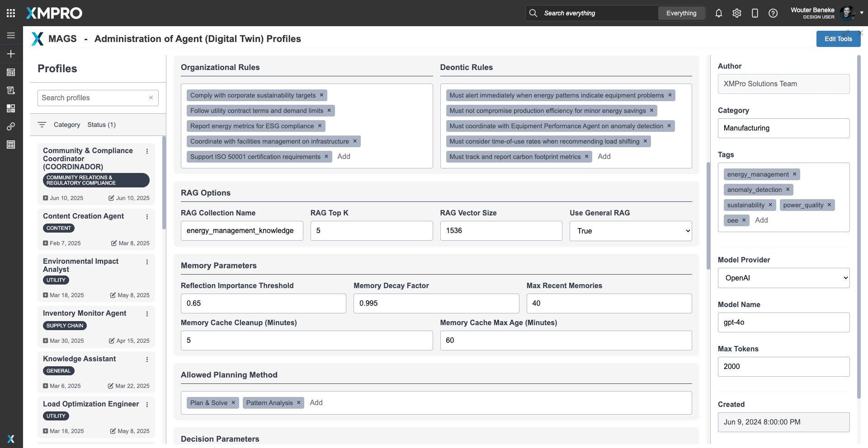Open the Status (1) filter

[x=101, y=125]
